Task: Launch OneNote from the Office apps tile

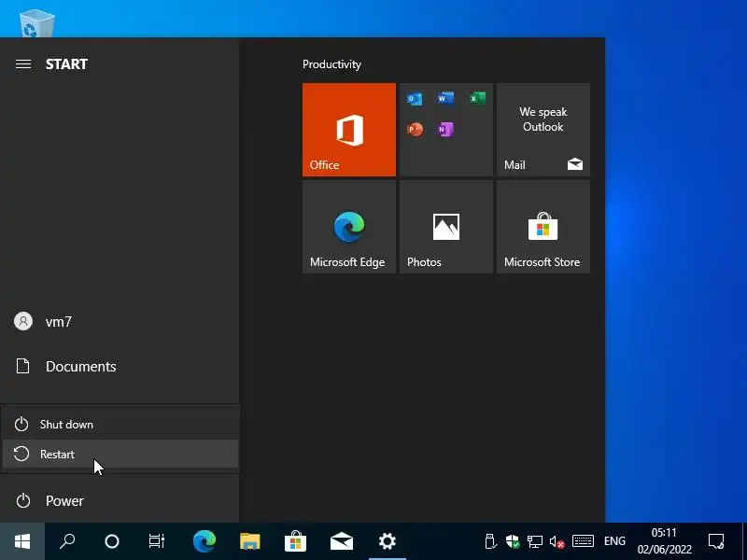Action: (x=445, y=129)
